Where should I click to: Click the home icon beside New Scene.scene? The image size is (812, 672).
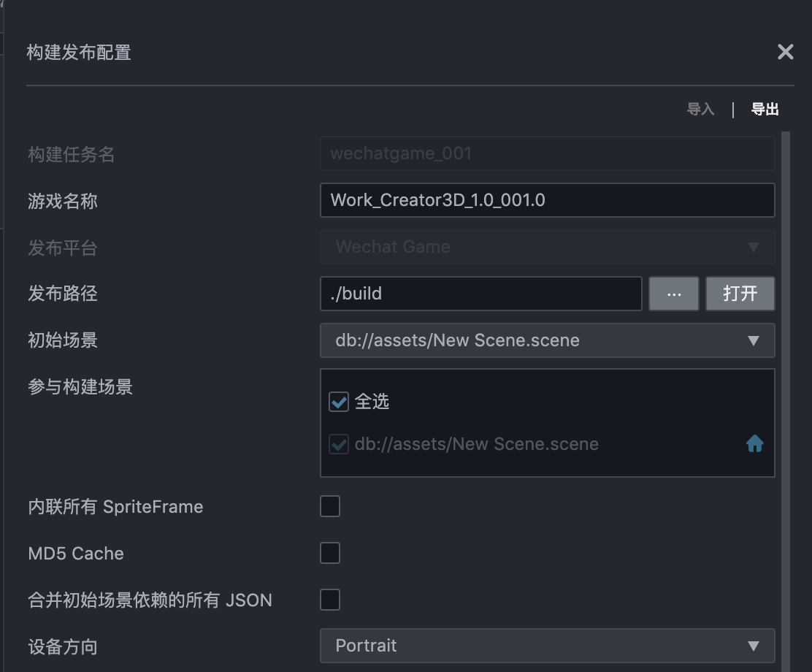pyautogui.click(x=754, y=444)
